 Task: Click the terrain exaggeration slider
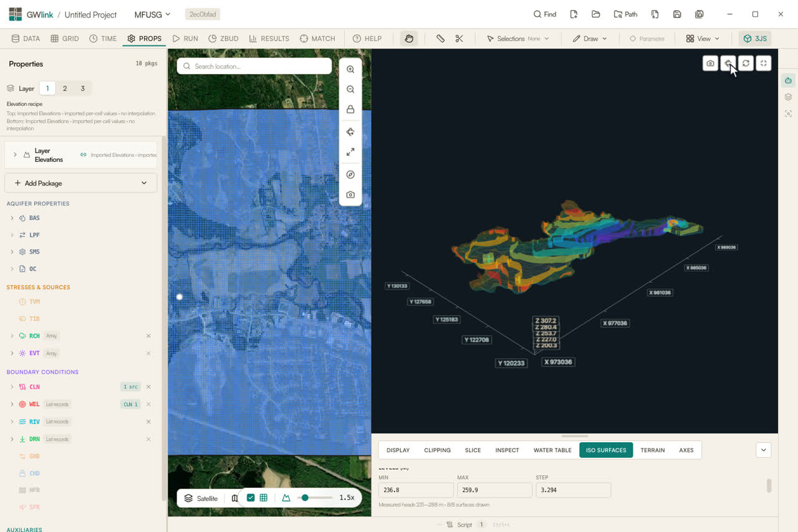pos(315,498)
